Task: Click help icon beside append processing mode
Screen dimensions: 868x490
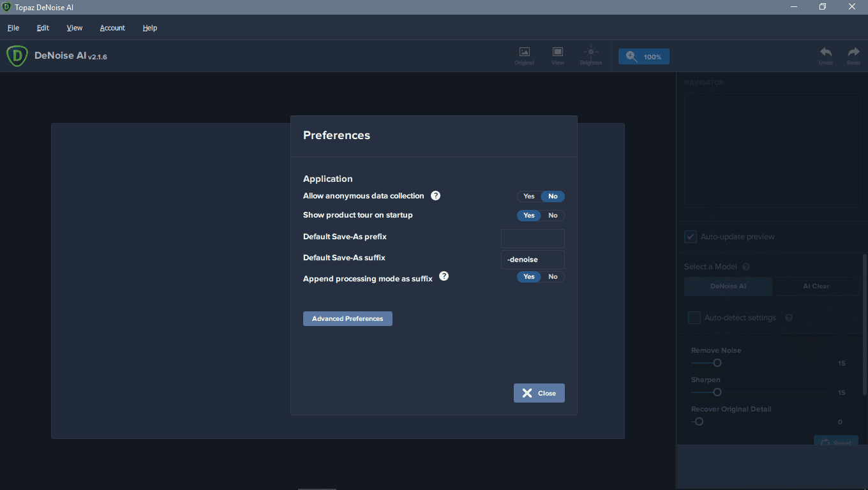Action: (444, 276)
